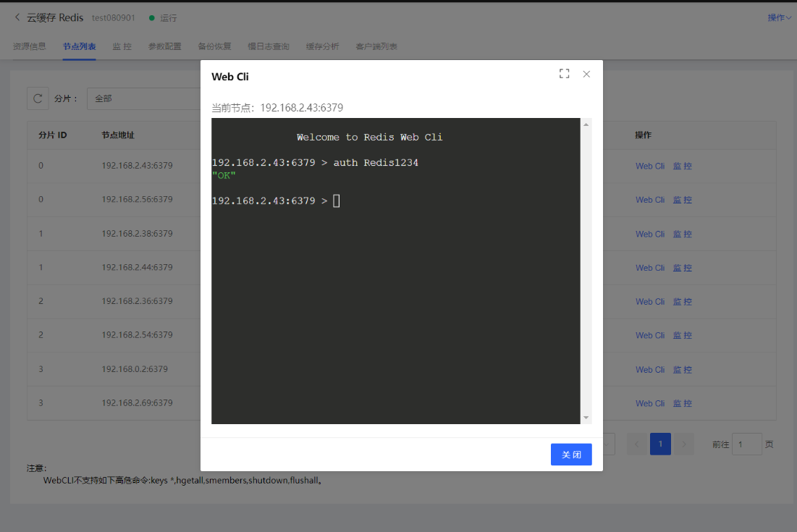The image size is (797, 532).
Task: Select node address 192.168.2.44:6379 cell
Action: coord(138,267)
